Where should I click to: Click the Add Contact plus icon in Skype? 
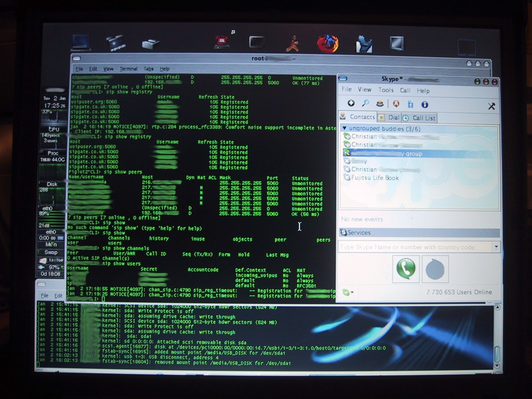tap(351, 103)
